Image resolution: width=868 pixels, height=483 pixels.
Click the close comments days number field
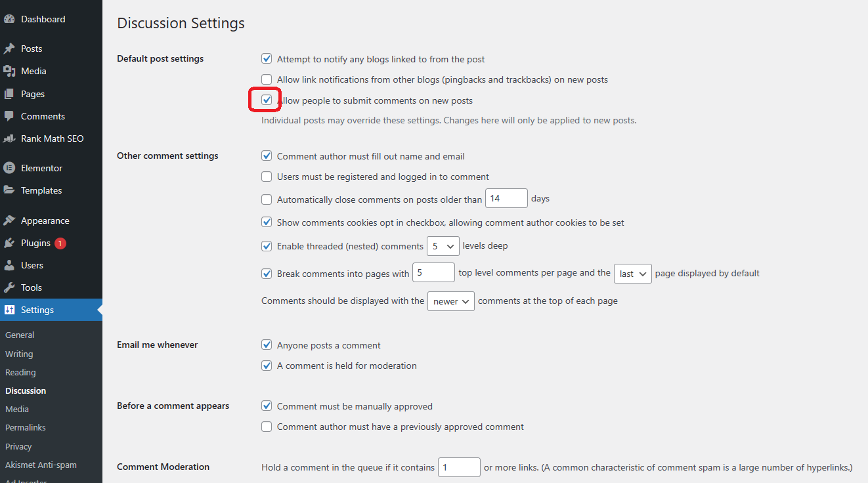click(506, 198)
